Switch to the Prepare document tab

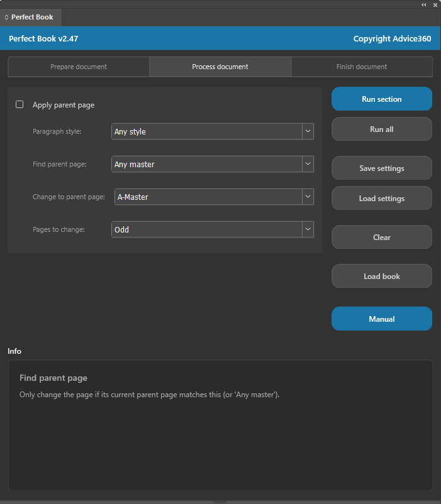[79, 67]
